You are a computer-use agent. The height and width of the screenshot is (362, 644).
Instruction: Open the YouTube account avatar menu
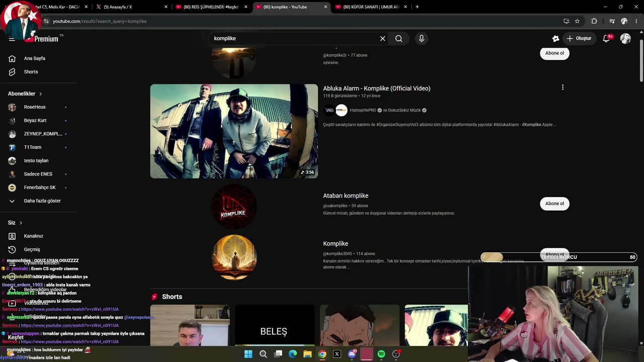625,39
